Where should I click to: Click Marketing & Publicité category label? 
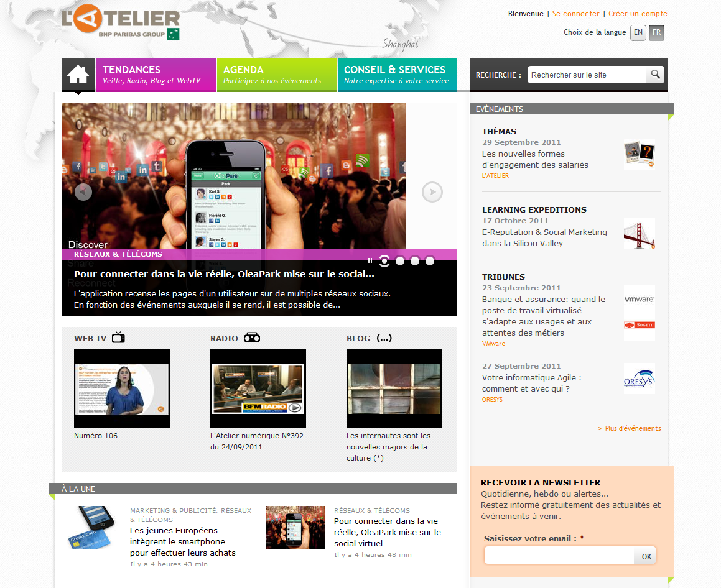(x=174, y=510)
